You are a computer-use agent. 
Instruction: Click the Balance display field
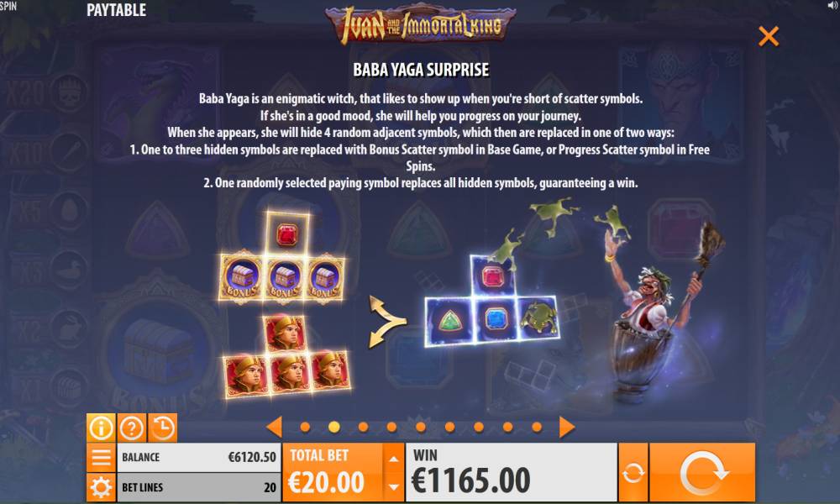[x=199, y=458]
